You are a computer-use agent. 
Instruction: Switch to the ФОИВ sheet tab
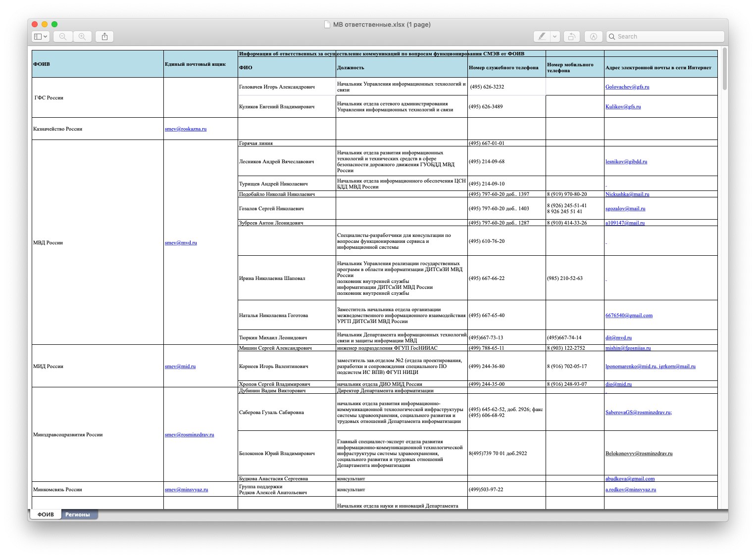(46, 514)
